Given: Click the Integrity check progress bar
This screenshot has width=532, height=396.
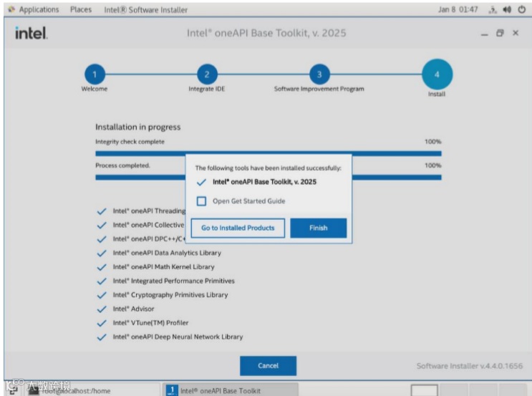Looking at the screenshot, I should 269,154.
